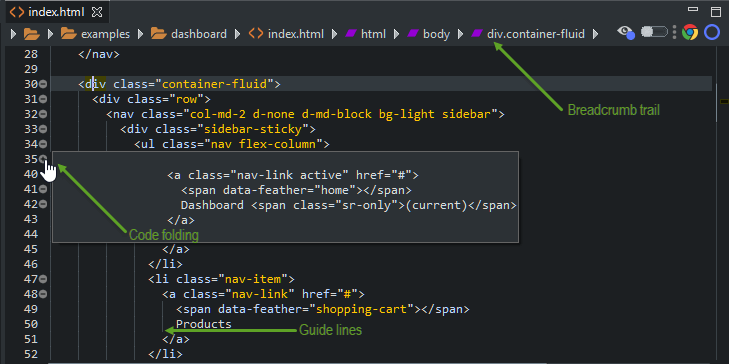This screenshot has width=729, height=364.
Task: Click the </li> tag on line 52
Action: point(165,354)
